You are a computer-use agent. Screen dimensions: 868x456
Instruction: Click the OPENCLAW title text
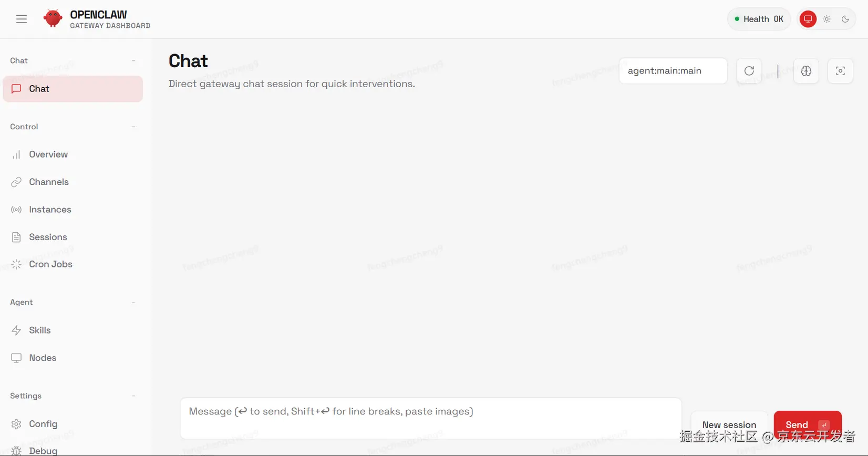tap(99, 15)
